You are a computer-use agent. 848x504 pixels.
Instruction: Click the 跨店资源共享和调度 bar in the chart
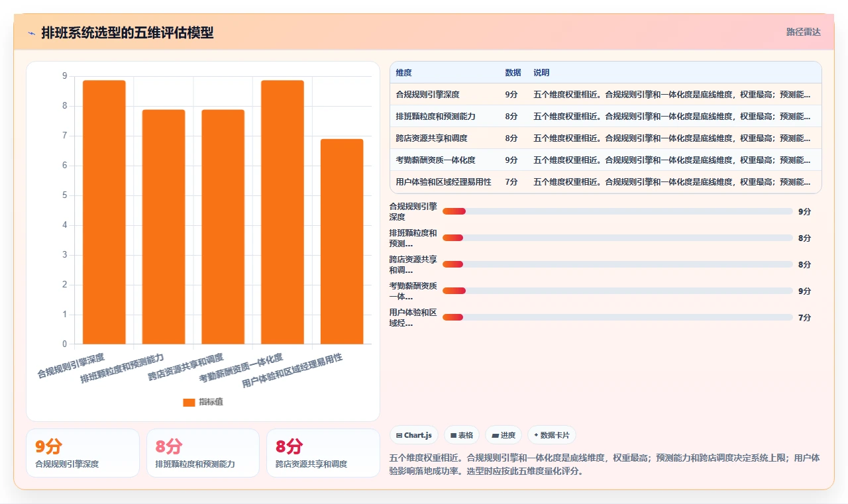pyautogui.click(x=223, y=227)
